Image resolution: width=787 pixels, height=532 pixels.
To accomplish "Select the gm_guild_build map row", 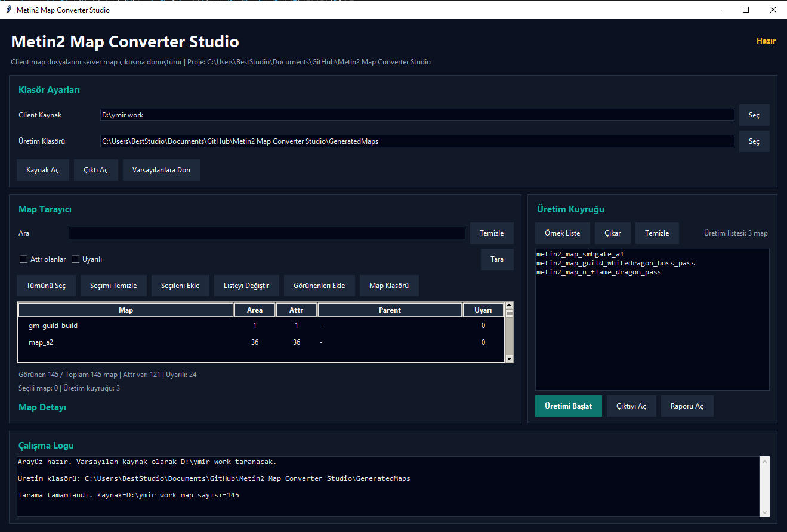I will point(261,326).
